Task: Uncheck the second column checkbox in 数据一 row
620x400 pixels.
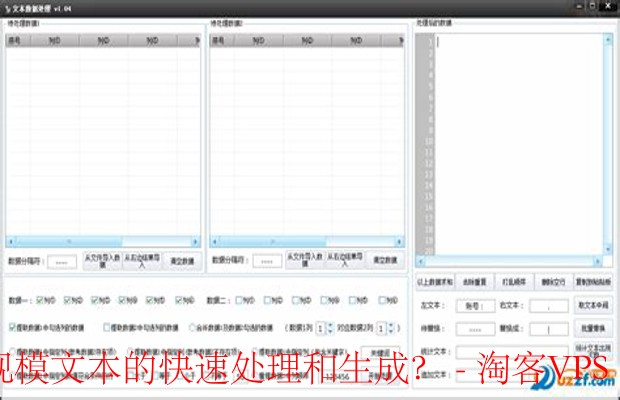Action: pos(67,300)
